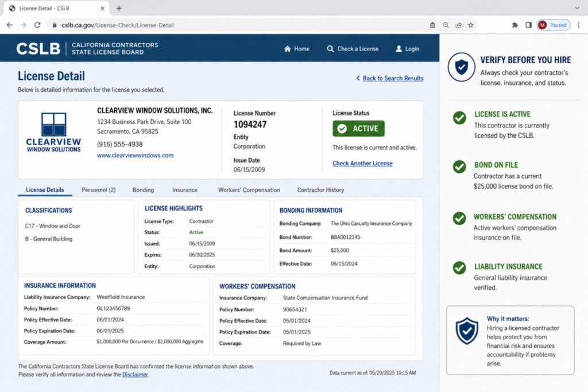
Task: Open Check a License in navigation
Action: click(353, 49)
